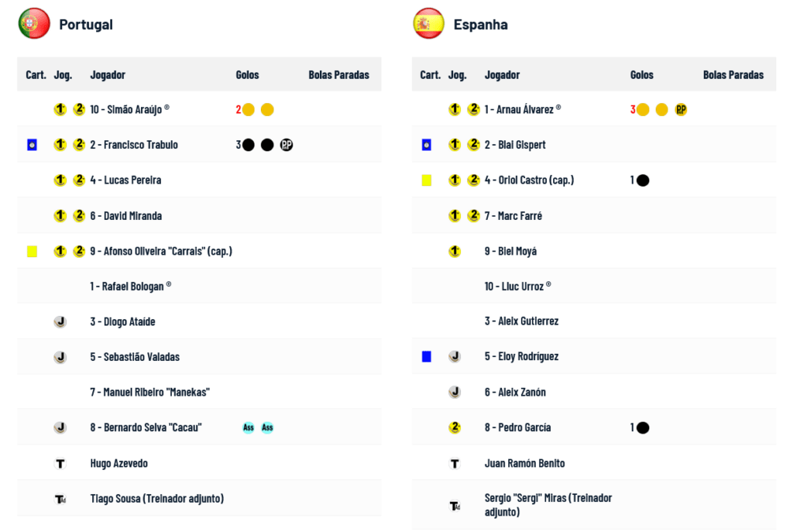Click the Portugal flag icon
This screenshot has height=532, width=807.
(x=34, y=24)
